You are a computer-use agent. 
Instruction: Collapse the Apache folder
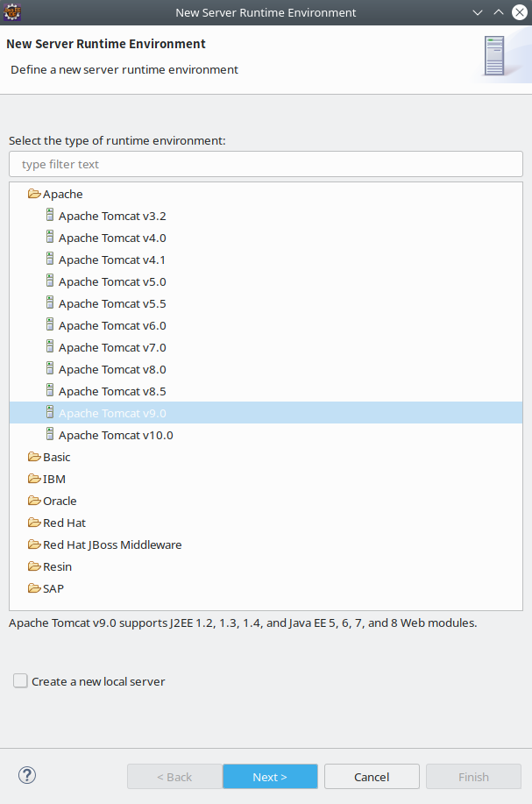(x=34, y=194)
